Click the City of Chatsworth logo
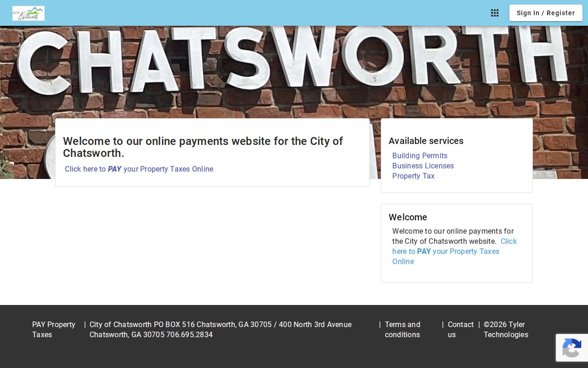Image resolution: width=588 pixels, height=368 pixels. [x=28, y=13]
